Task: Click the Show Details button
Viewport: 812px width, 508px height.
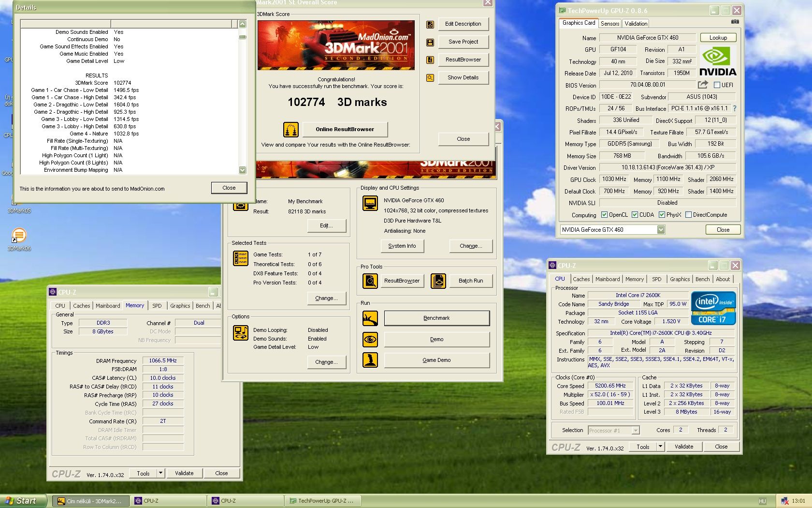Action: point(463,77)
